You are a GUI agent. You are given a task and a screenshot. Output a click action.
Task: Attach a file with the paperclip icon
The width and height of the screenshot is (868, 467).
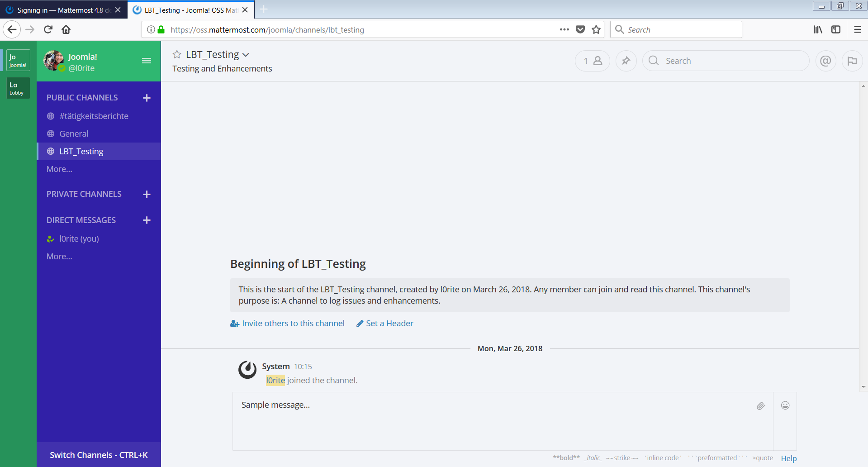(761, 406)
